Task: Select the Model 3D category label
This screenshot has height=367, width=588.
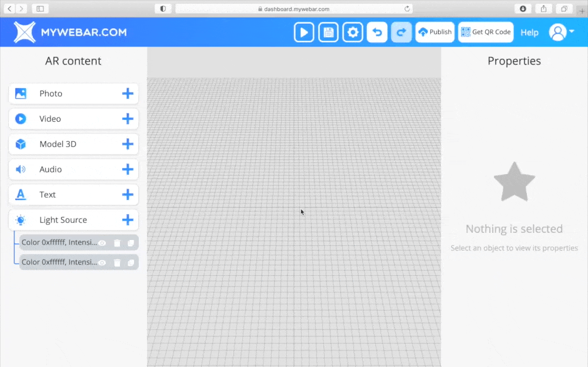Action: (58, 144)
